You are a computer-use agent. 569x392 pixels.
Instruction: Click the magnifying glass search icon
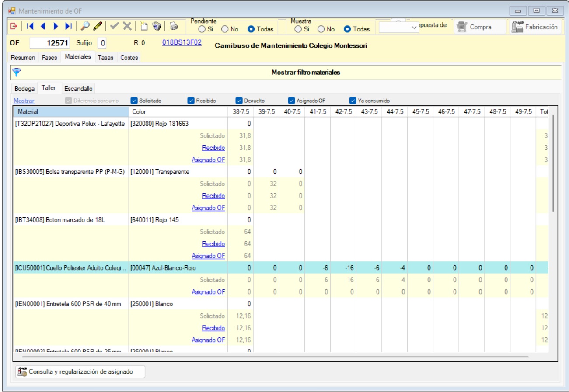pyautogui.click(x=85, y=27)
